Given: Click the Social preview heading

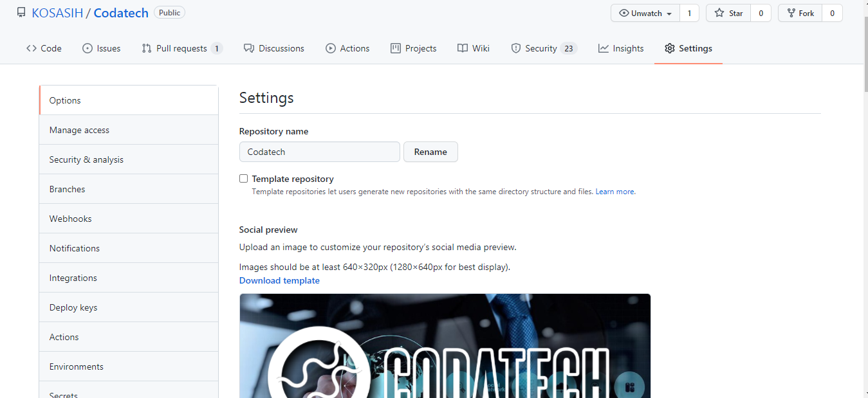Looking at the screenshot, I should pos(268,230).
